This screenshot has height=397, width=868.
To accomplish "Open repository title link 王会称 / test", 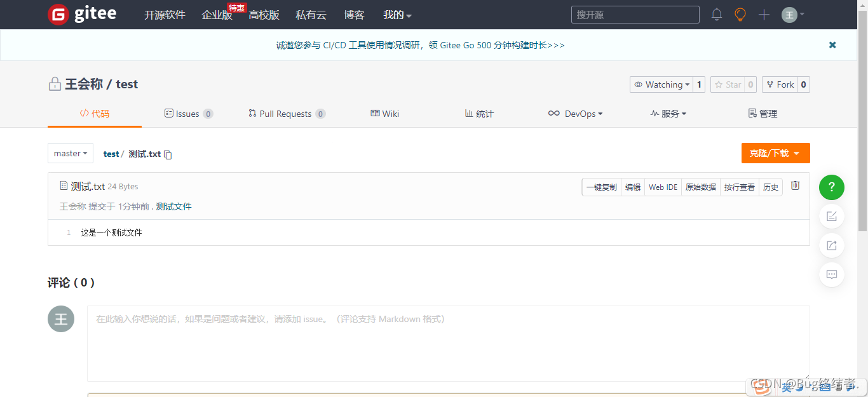I will tap(102, 84).
